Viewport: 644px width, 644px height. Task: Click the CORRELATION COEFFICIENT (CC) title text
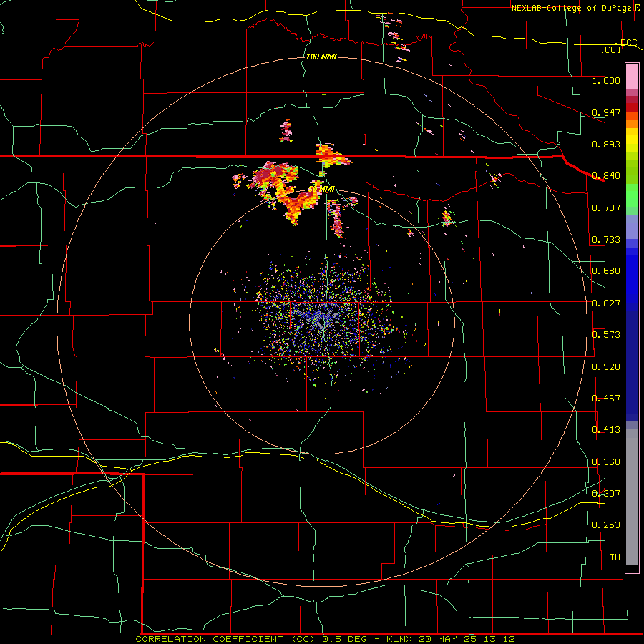coord(225,639)
